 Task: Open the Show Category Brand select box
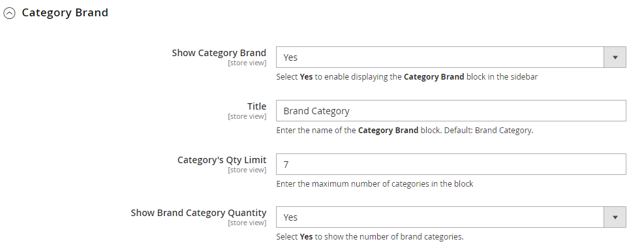click(451, 57)
